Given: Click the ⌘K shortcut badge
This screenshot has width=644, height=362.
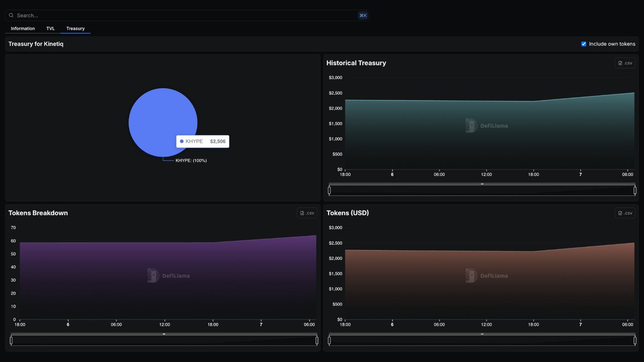Looking at the screenshot, I should pos(363,16).
